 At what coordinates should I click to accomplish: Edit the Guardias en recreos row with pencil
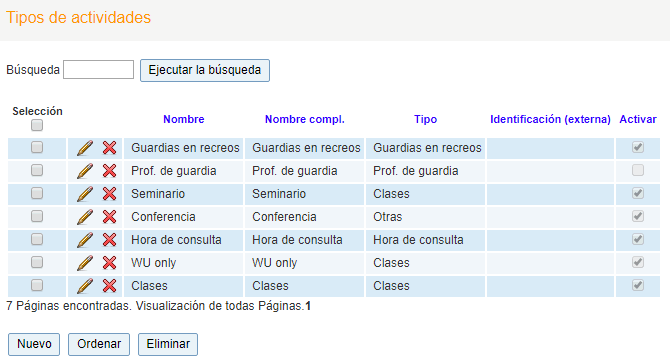(x=85, y=148)
